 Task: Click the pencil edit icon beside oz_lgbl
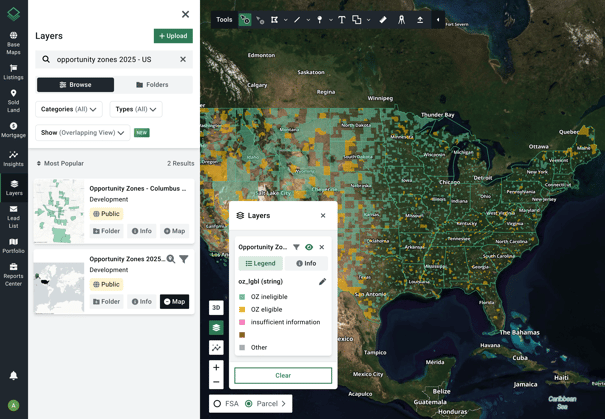[x=322, y=282]
